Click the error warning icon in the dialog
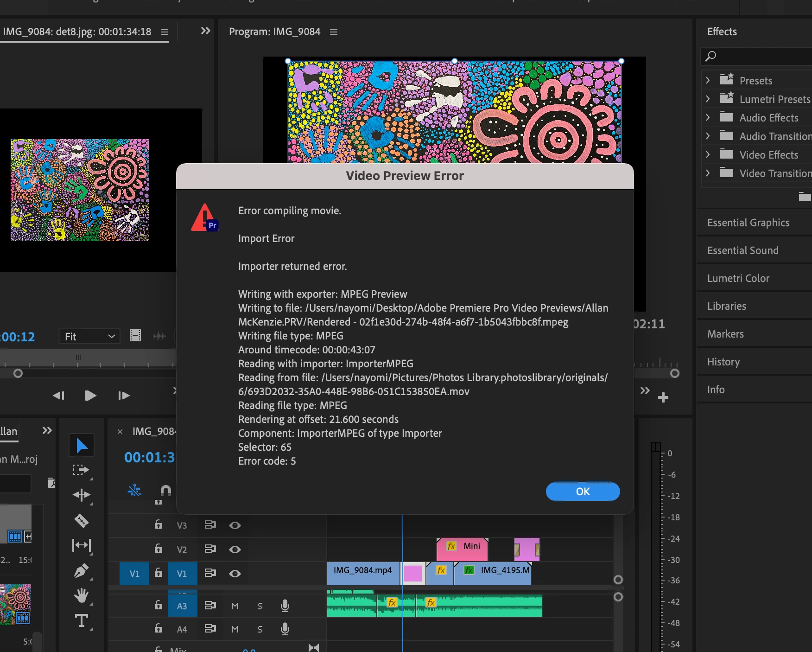 [x=204, y=217]
